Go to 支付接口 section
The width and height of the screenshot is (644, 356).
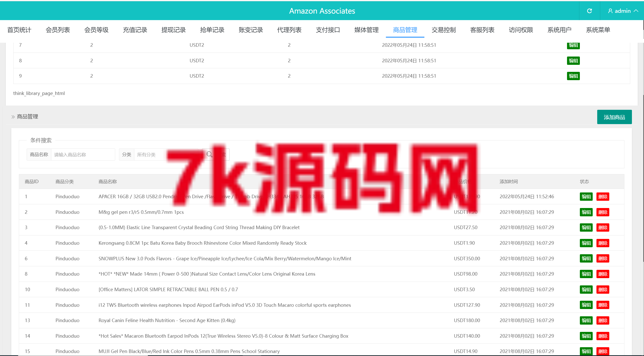[x=328, y=30]
